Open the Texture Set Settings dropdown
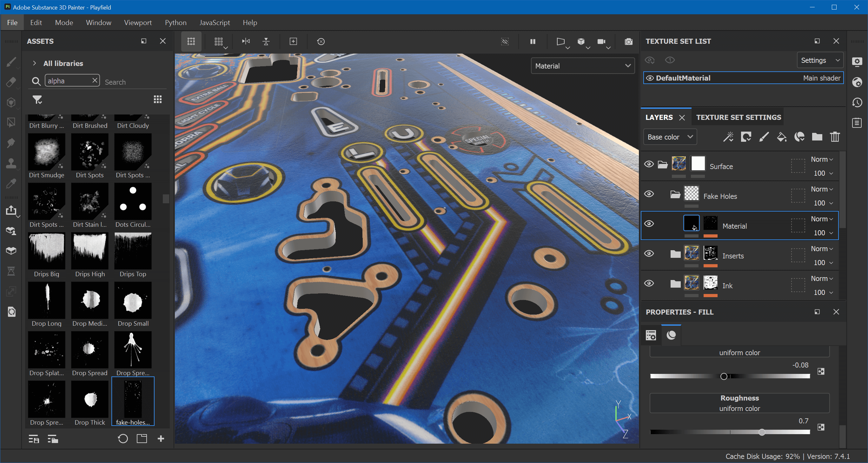 coord(820,60)
